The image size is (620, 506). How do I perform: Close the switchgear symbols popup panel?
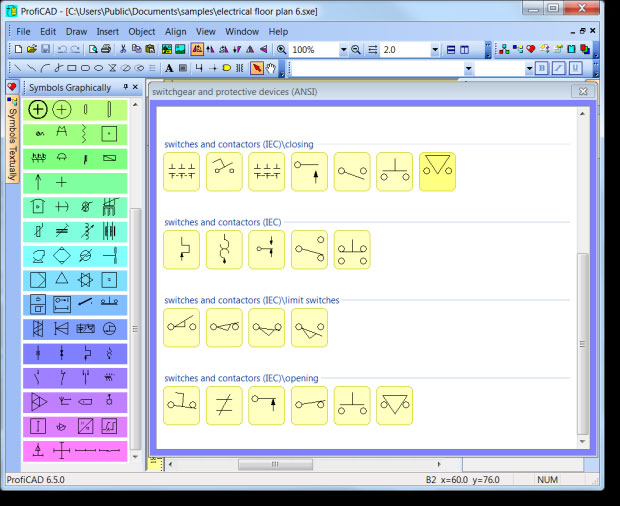579,91
